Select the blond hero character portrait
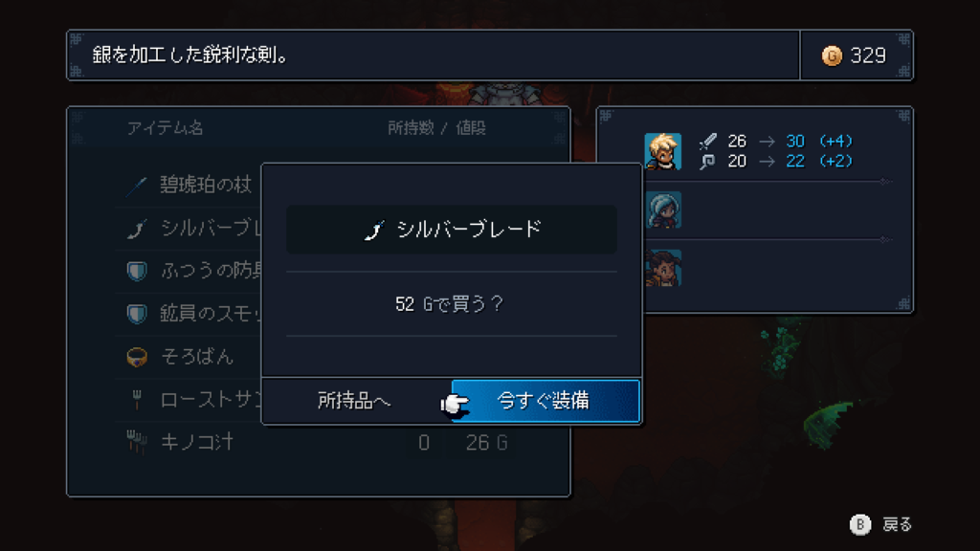The width and height of the screenshot is (980, 551). (662, 151)
